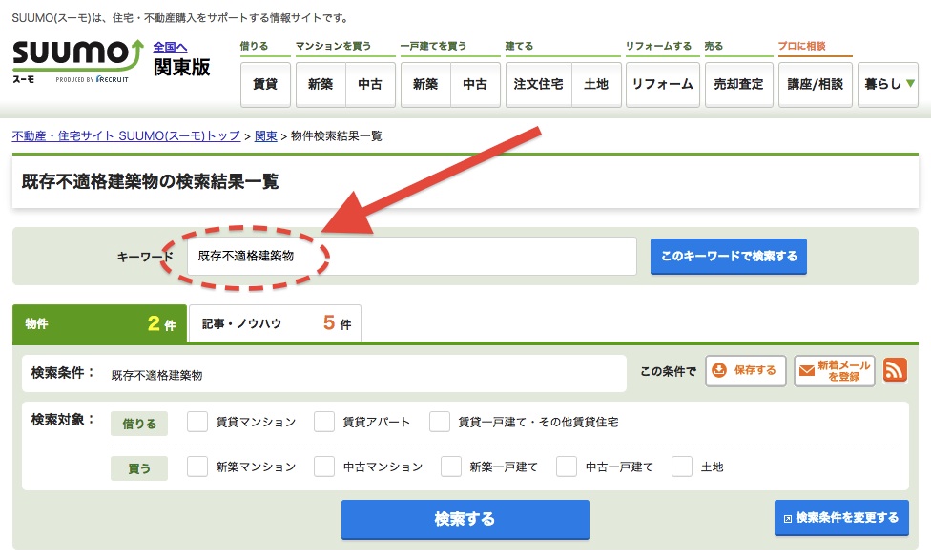Click このキーワードで検索する button
The height and width of the screenshot is (560, 931).
pyautogui.click(x=729, y=257)
